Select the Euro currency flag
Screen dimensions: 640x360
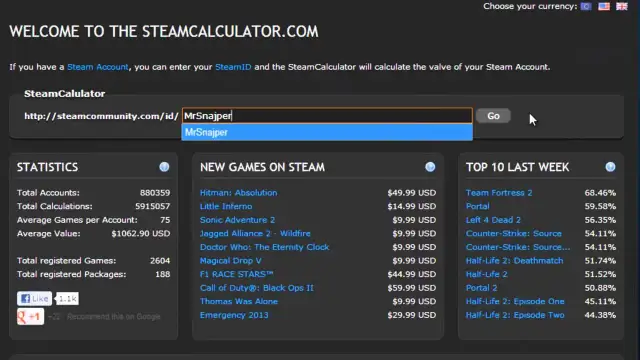pos(586,7)
